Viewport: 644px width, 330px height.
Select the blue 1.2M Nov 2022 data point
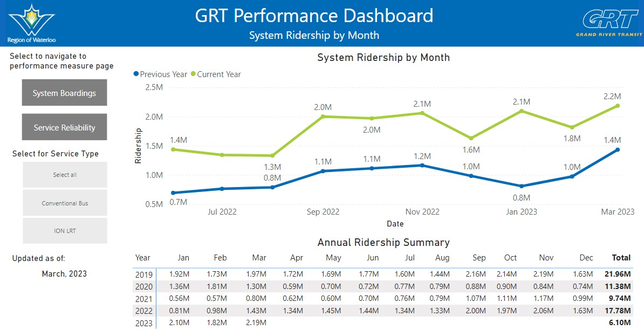pos(422,166)
